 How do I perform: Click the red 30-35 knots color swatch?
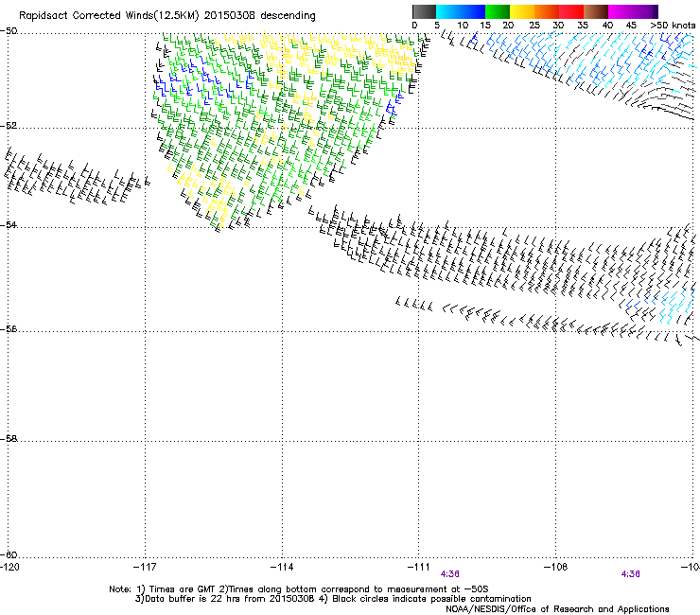(x=571, y=11)
